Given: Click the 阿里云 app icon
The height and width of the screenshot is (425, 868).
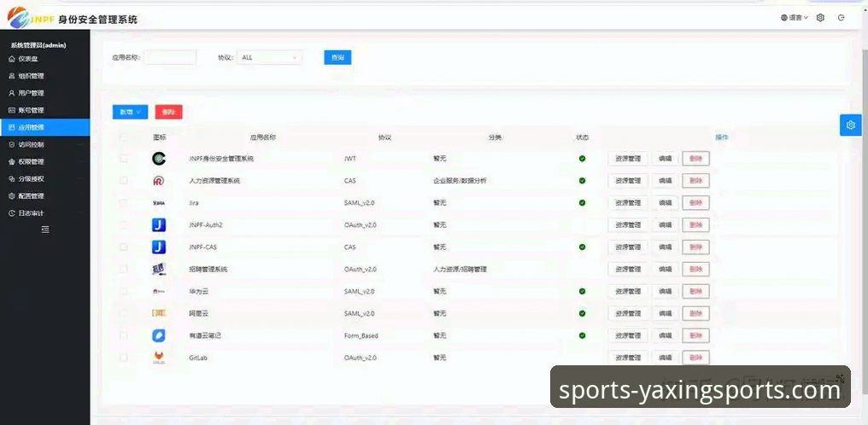Looking at the screenshot, I should click(159, 313).
